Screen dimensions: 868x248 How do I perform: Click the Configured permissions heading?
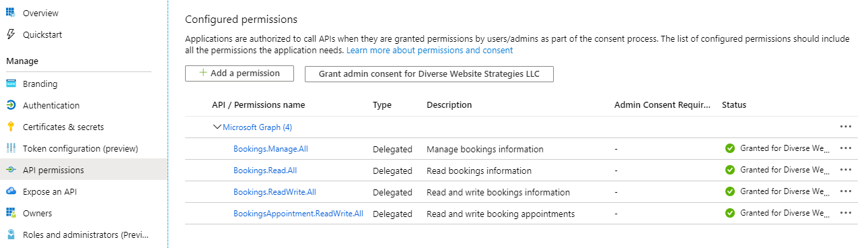(x=241, y=20)
